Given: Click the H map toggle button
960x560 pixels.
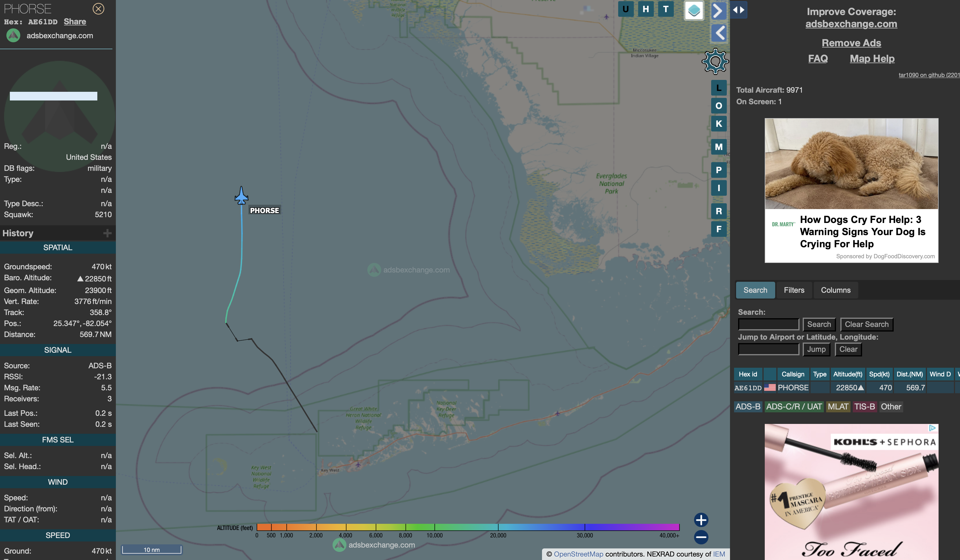Looking at the screenshot, I should click(646, 9).
